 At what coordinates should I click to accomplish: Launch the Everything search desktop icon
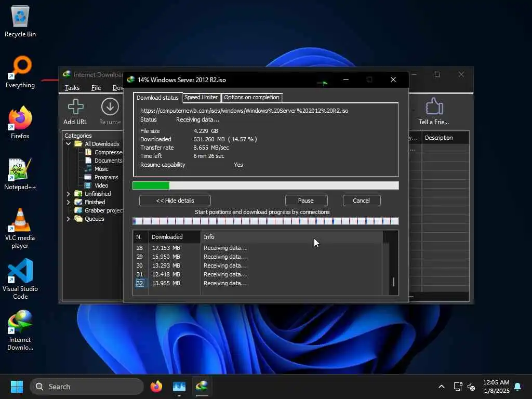point(20,72)
